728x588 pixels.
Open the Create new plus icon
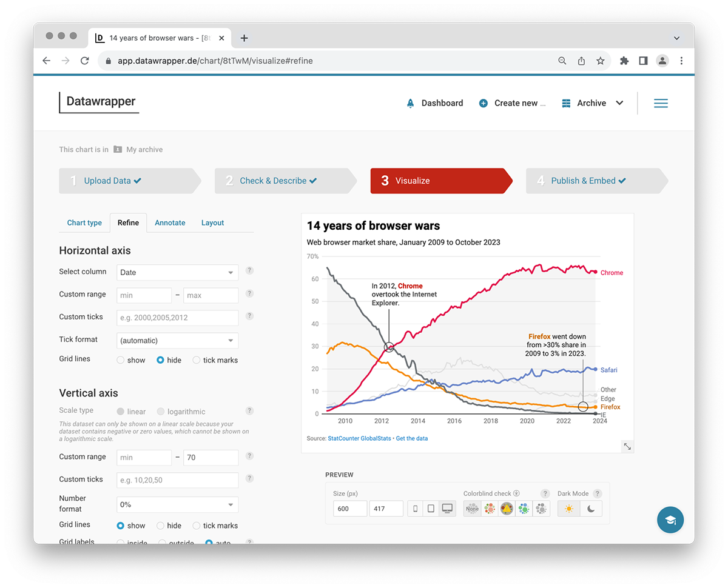[483, 103]
